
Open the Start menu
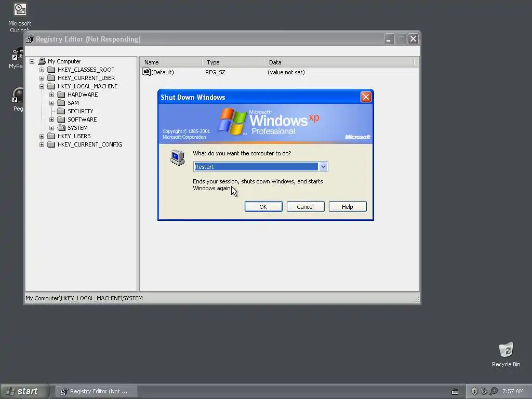(x=24, y=392)
